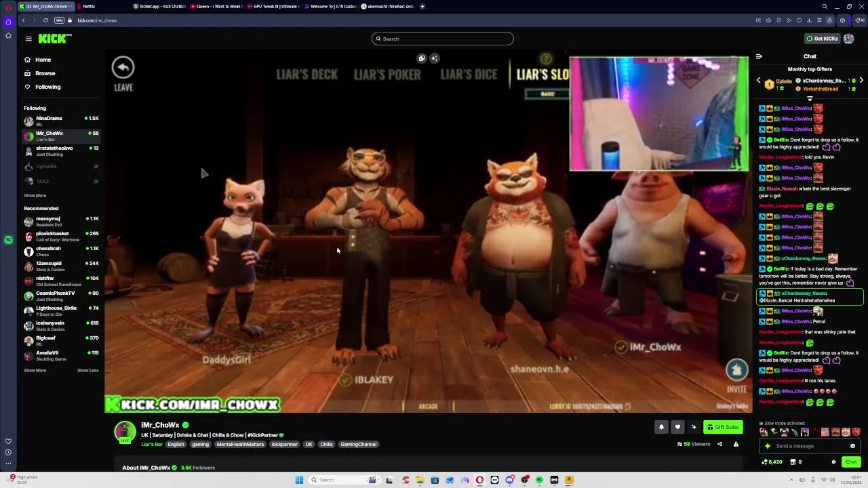Click the GamingChannel tag
The image size is (868, 488).
tap(358, 444)
